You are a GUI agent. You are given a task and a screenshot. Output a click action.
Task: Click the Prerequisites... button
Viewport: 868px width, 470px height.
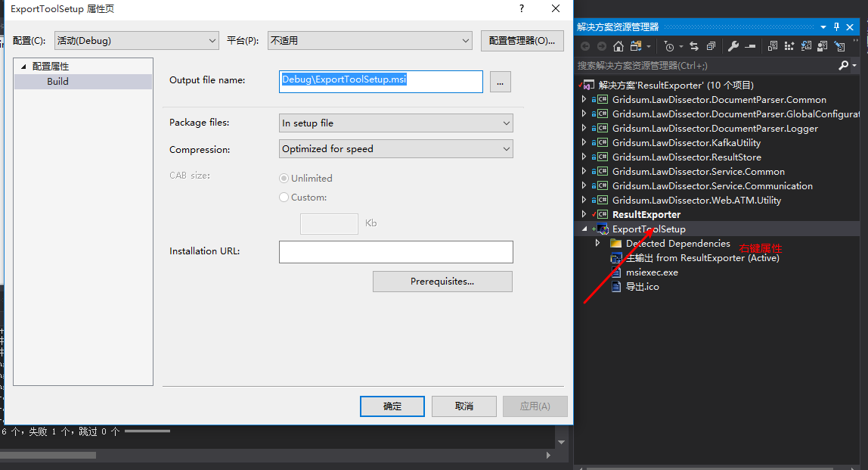442,282
